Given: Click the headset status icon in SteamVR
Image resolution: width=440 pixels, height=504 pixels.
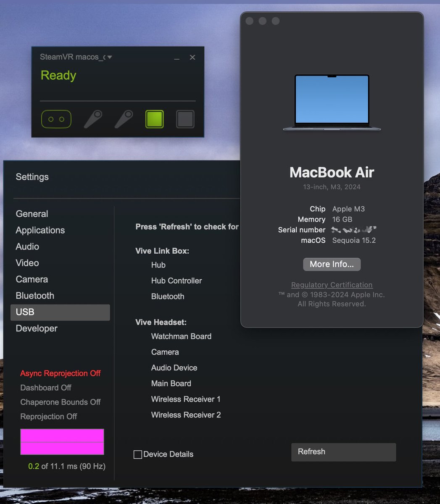Looking at the screenshot, I should pyautogui.click(x=56, y=119).
